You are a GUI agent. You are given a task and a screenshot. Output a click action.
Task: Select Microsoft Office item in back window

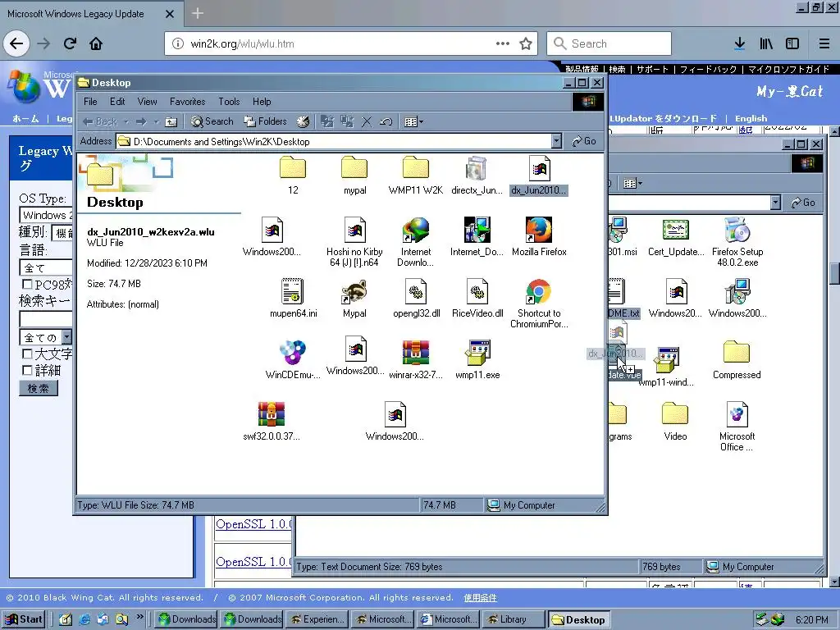click(737, 414)
